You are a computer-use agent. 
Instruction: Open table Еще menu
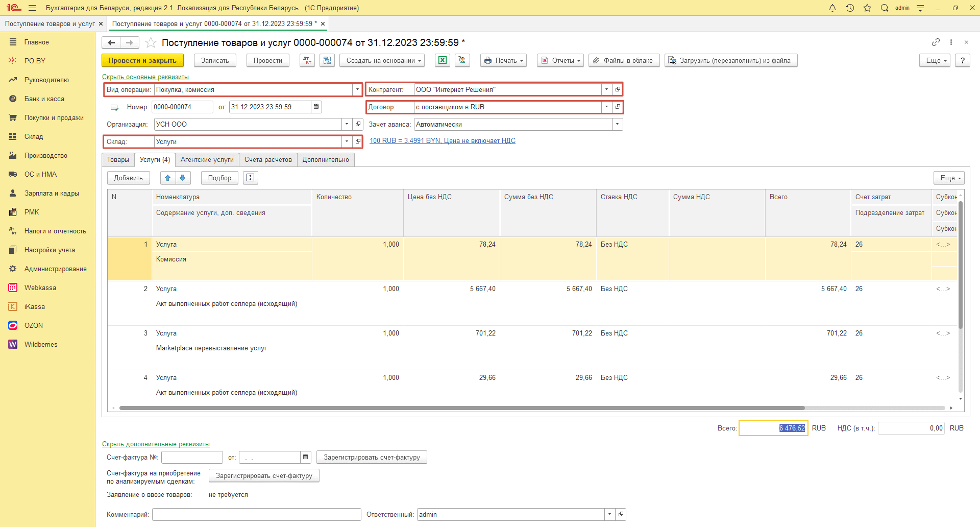click(x=949, y=178)
